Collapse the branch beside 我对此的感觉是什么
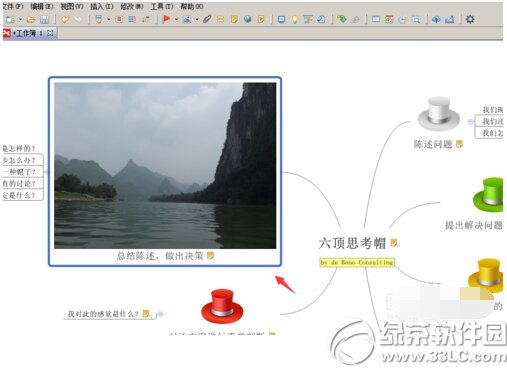This screenshot has width=507, height=376. pyautogui.click(x=160, y=314)
